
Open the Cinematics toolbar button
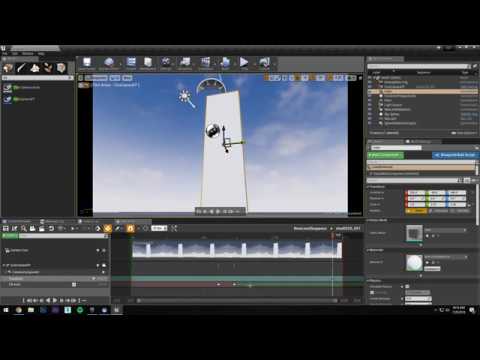pyautogui.click(x=205, y=63)
